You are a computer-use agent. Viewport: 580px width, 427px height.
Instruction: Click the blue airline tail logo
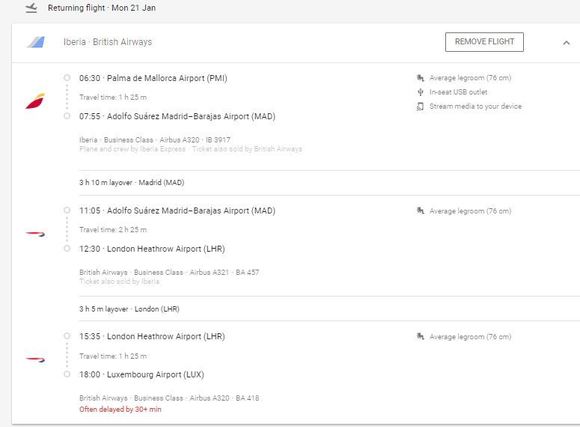point(36,42)
